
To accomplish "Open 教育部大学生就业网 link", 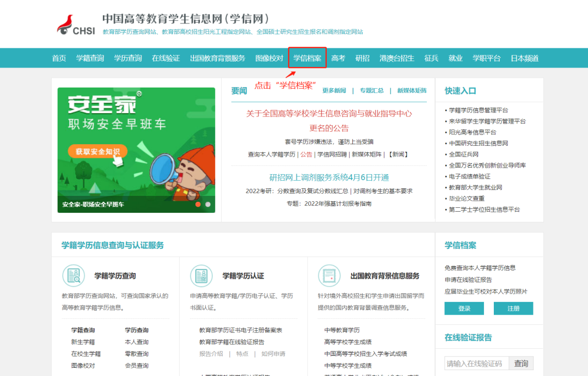I will 475,187.
